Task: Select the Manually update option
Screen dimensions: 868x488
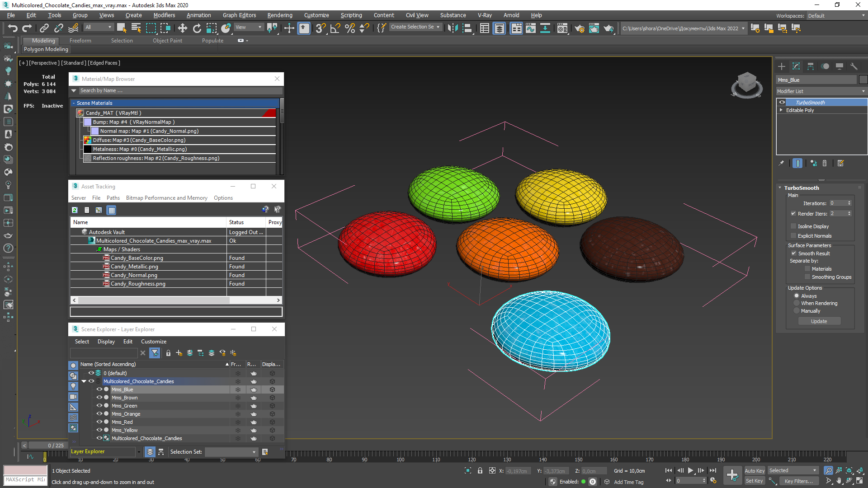Action: pyautogui.click(x=797, y=311)
